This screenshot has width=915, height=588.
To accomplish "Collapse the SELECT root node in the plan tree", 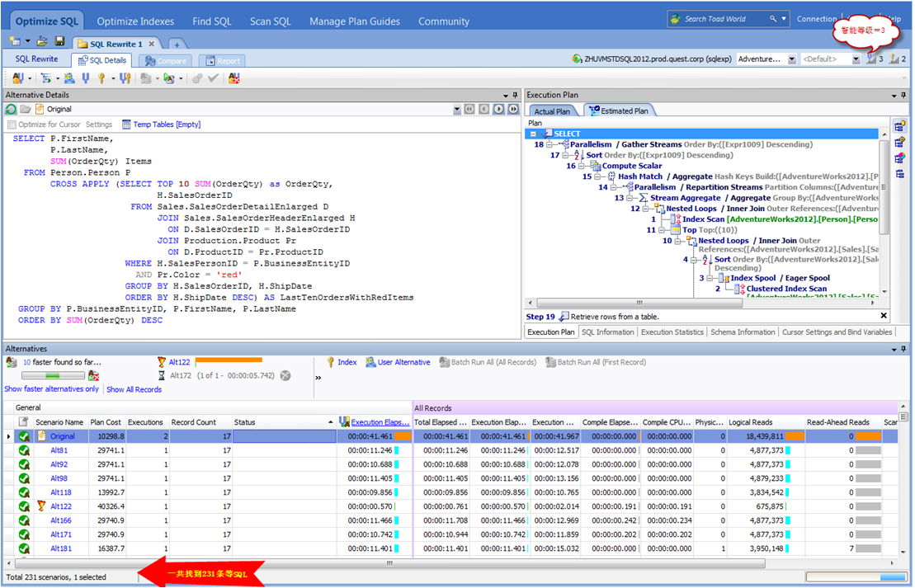I will click(533, 134).
